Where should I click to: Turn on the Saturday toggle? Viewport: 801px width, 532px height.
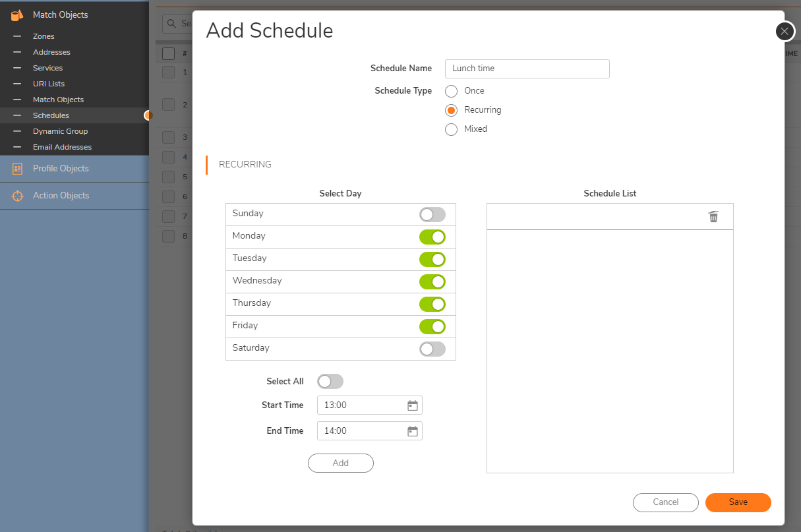(432, 349)
